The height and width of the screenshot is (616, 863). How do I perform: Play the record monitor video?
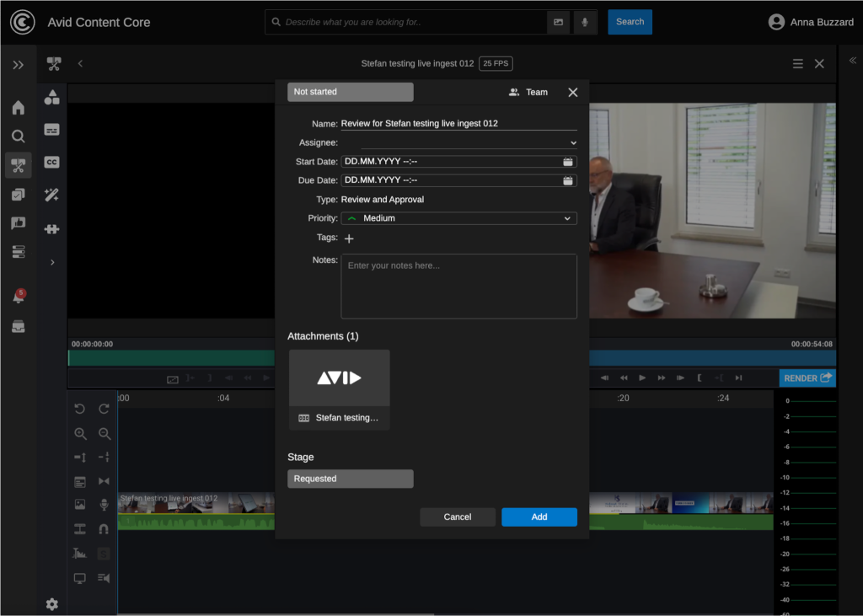point(642,378)
